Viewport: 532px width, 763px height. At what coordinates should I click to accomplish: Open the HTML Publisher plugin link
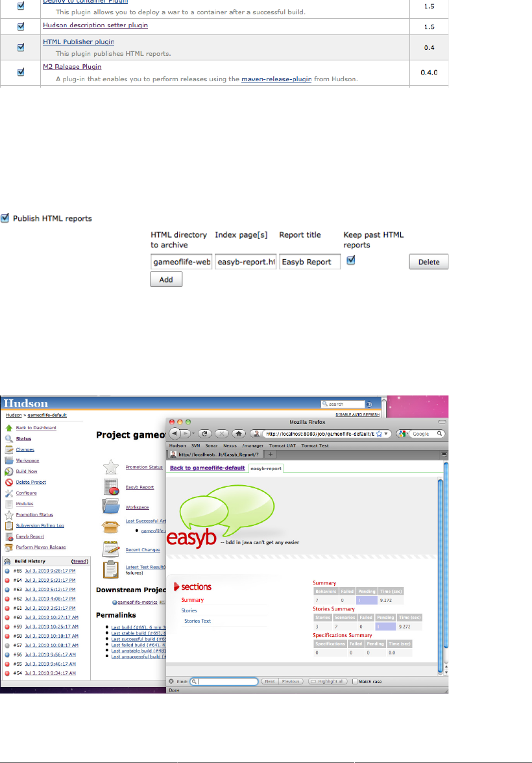click(79, 42)
